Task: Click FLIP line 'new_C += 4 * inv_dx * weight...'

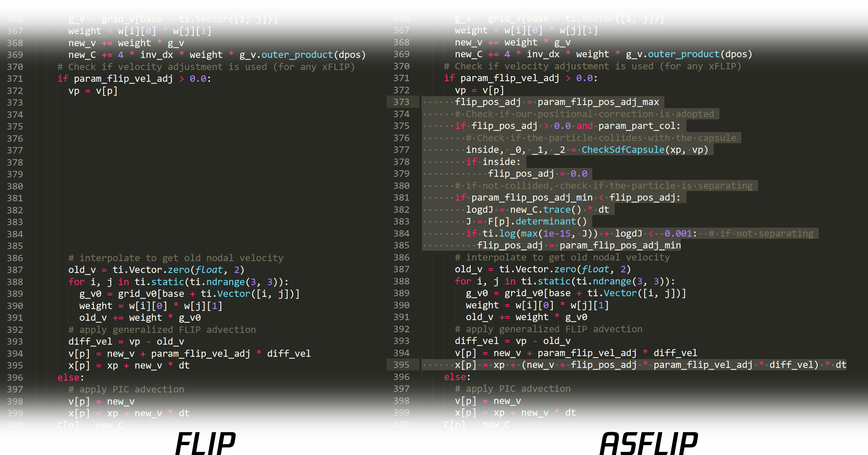Action: [217, 54]
